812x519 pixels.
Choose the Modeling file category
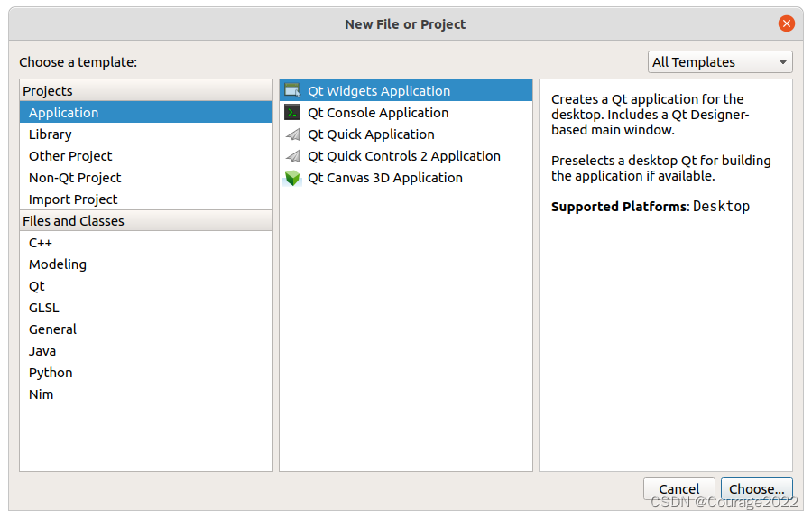click(x=58, y=264)
